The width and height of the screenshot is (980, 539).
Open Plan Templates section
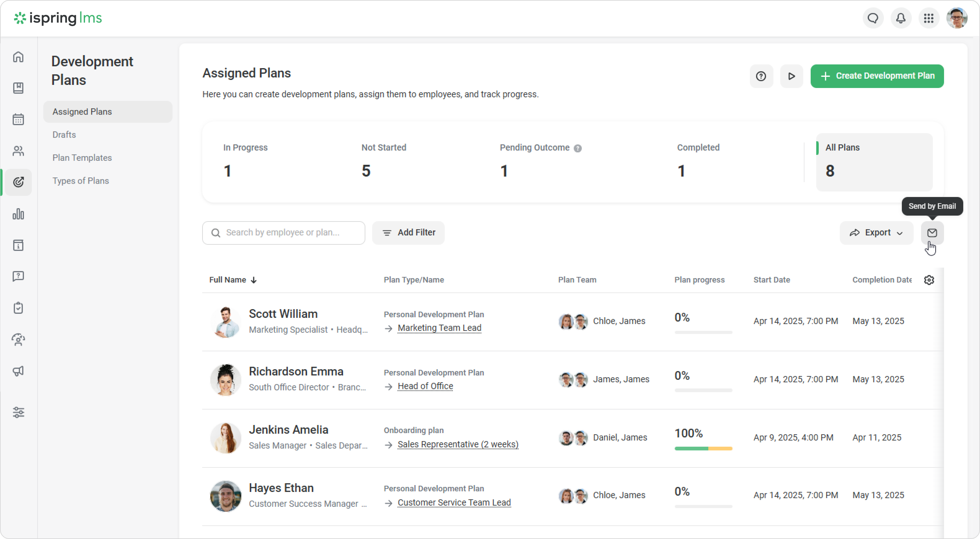[82, 158]
